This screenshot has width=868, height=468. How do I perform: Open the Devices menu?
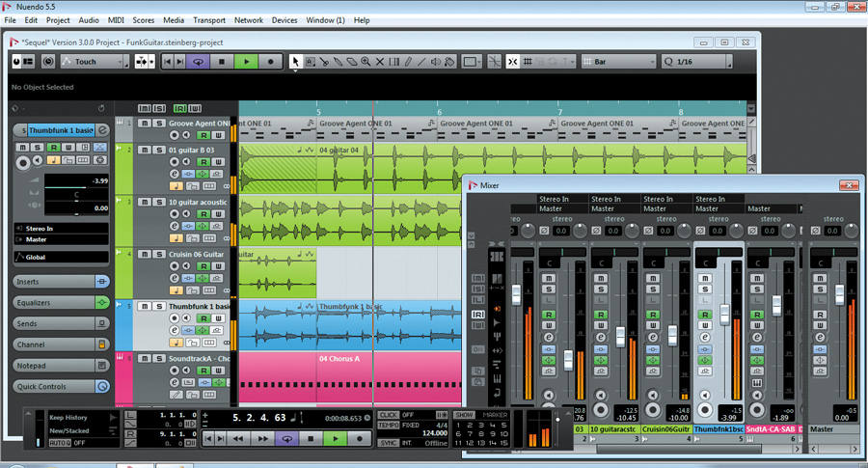284,20
